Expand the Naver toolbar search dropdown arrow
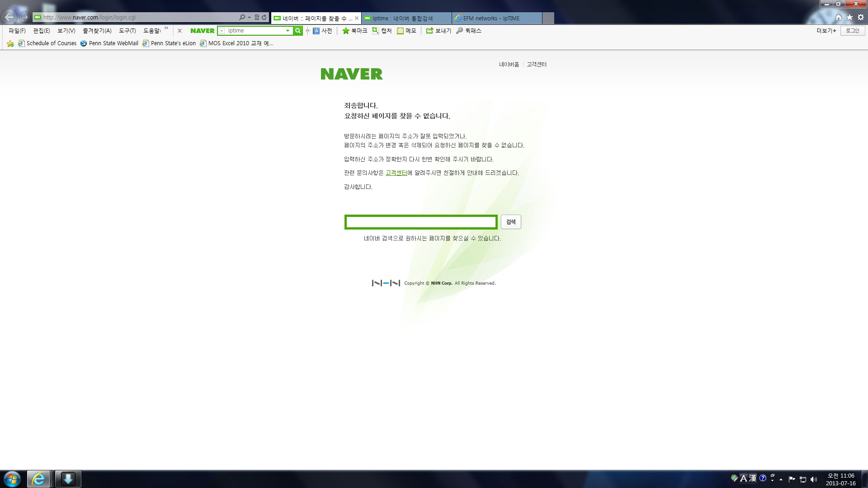Image resolution: width=868 pixels, height=488 pixels. click(288, 31)
